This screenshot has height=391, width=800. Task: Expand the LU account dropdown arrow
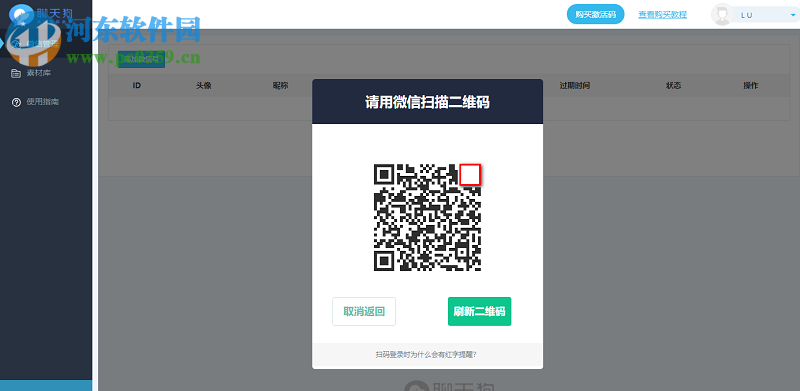click(792, 16)
